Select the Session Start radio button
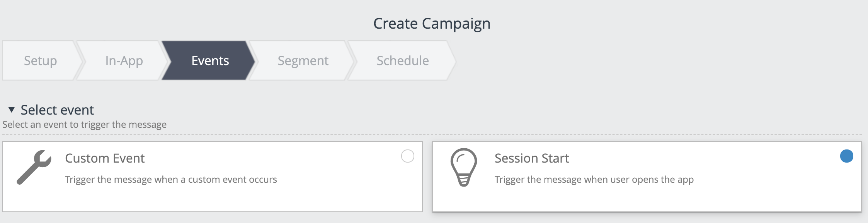Screen dimensions: 868x223 point(847,156)
